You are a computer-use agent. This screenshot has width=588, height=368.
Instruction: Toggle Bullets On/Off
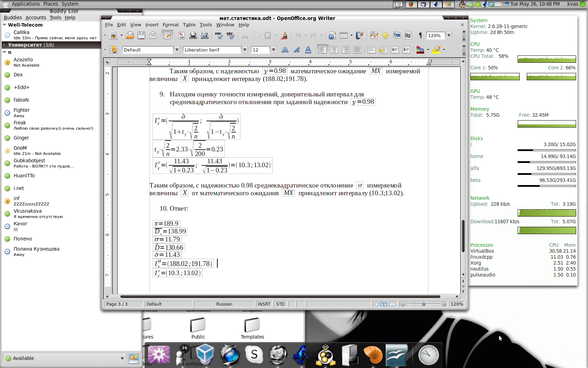point(383,50)
